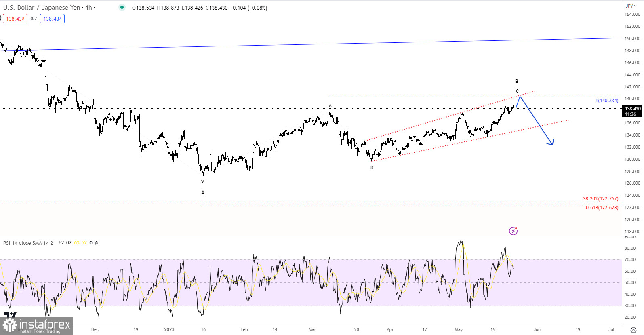Click the open value O138.534
This screenshot has width=644, height=335.
143,8
